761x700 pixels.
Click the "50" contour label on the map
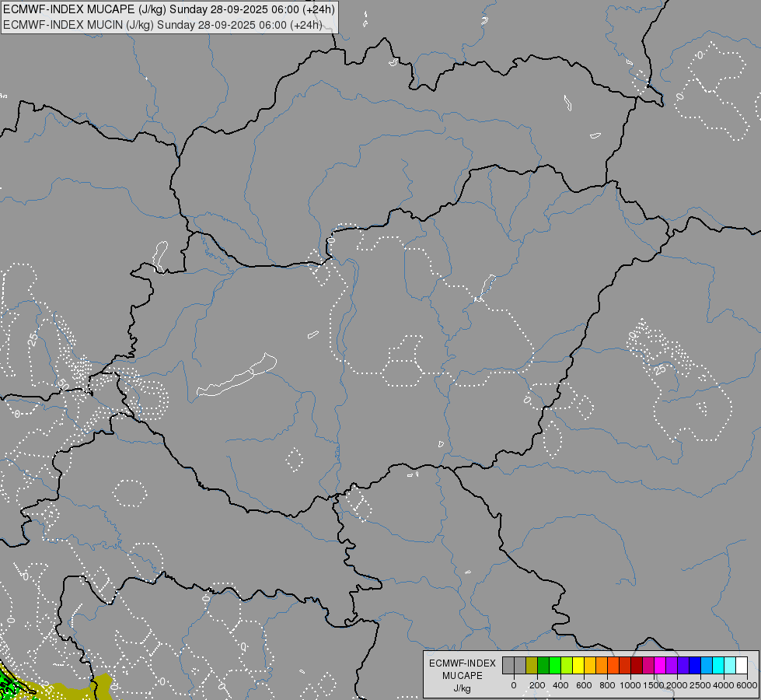(63, 385)
